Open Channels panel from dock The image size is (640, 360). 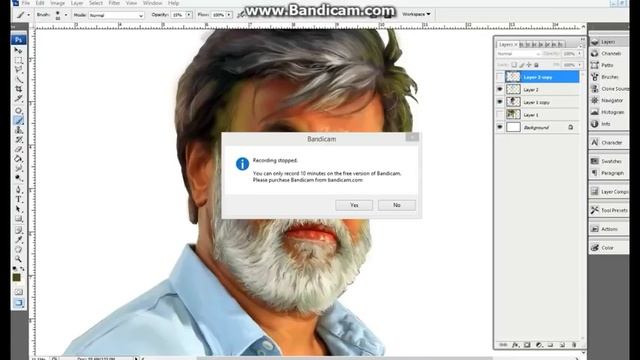pos(607,53)
